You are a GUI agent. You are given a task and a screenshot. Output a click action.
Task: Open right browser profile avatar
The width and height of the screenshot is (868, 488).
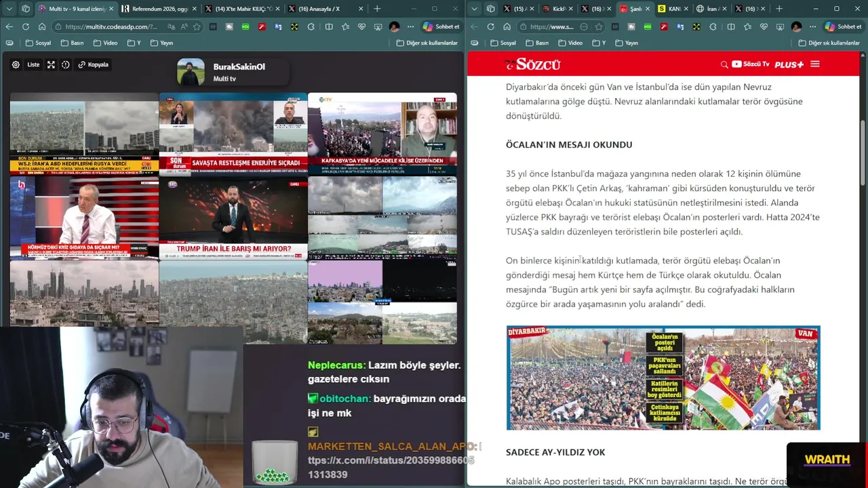pos(796,26)
